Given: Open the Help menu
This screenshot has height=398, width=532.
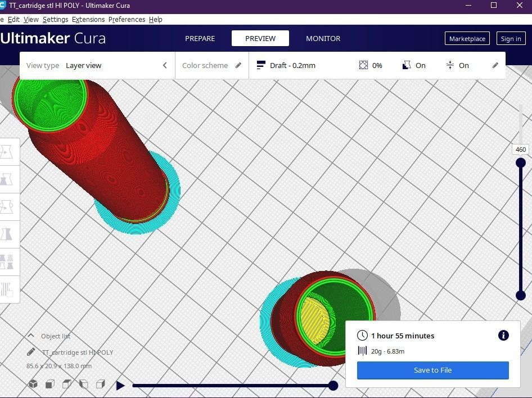Looking at the screenshot, I should (155, 19).
